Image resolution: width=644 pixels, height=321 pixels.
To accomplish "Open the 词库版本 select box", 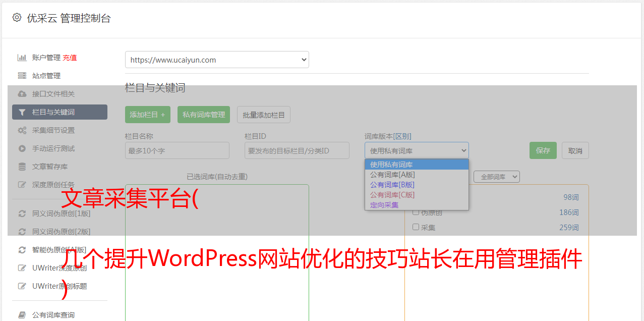I will click(x=417, y=150).
